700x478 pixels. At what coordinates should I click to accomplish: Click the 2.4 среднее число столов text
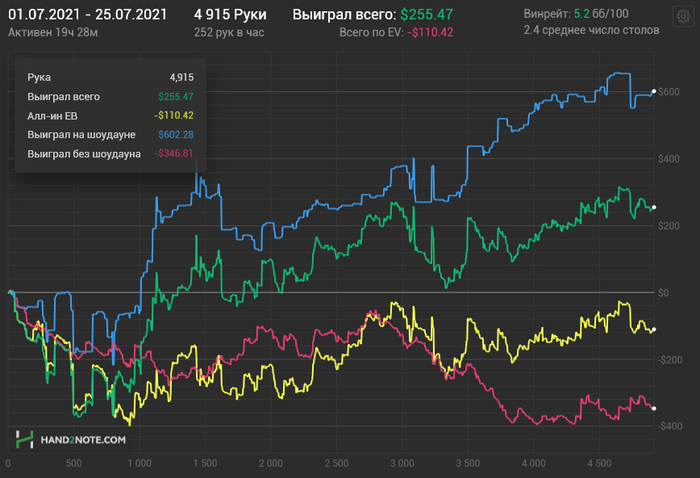tap(592, 30)
